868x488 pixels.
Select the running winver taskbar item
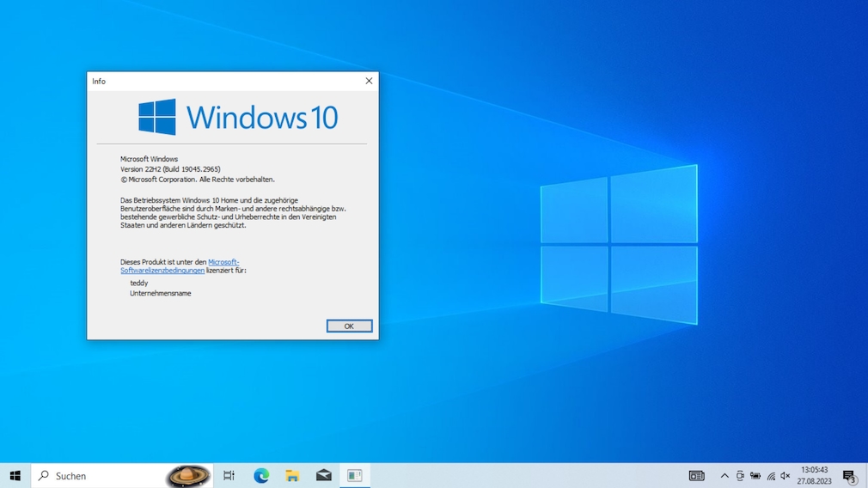pyautogui.click(x=355, y=476)
